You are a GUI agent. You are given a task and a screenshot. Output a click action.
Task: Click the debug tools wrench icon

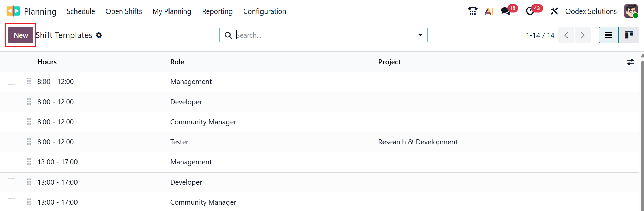click(x=554, y=11)
